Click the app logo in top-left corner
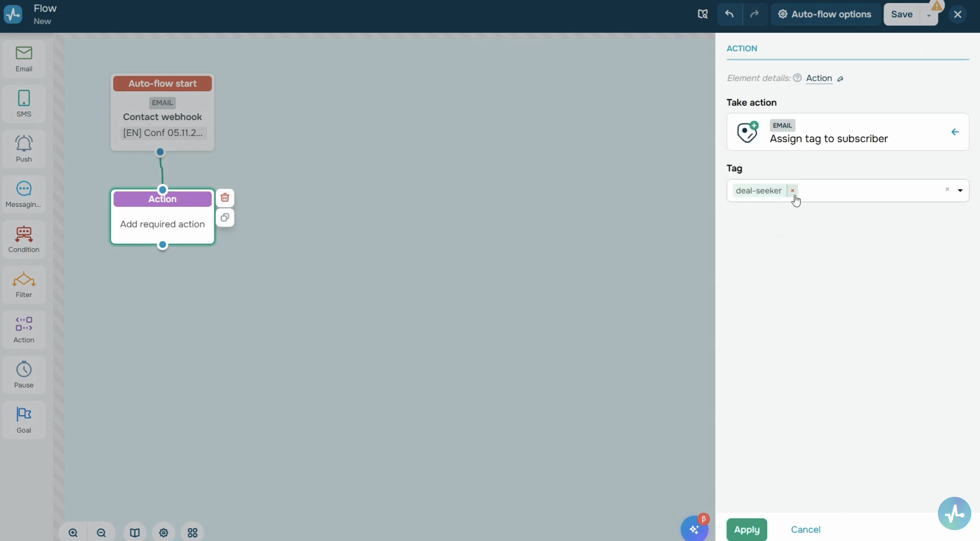Image resolution: width=980 pixels, height=541 pixels. click(13, 14)
